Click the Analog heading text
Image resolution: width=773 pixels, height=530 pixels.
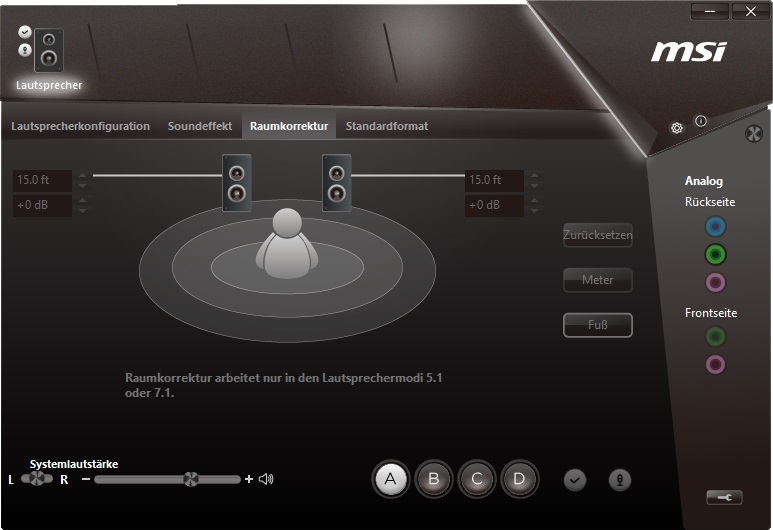tap(703, 181)
